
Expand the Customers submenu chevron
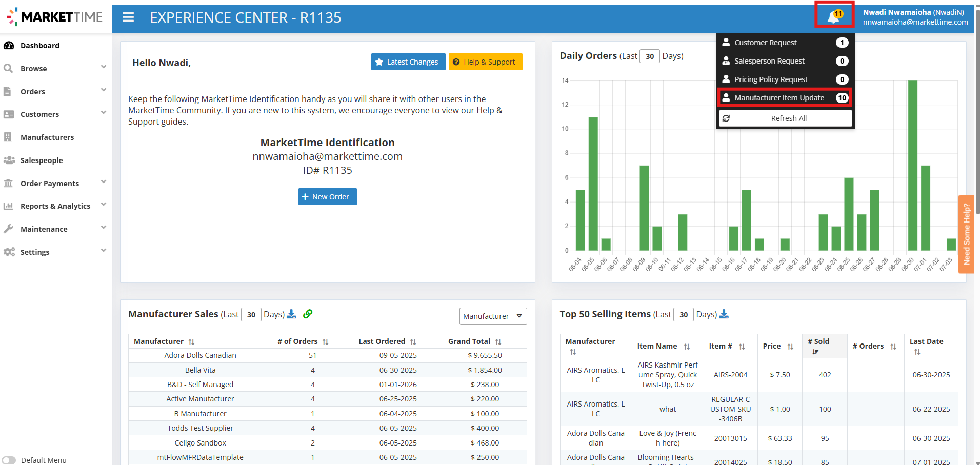pyautogui.click(x=104, y=112)
